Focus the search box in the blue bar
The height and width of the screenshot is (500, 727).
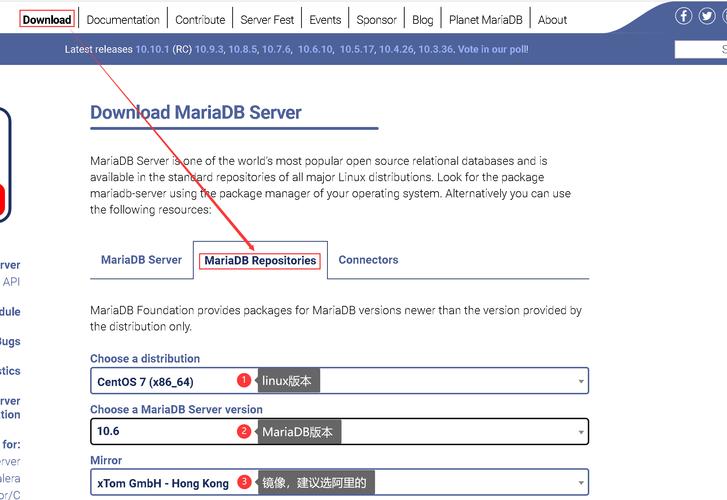[x=701, y=49]
